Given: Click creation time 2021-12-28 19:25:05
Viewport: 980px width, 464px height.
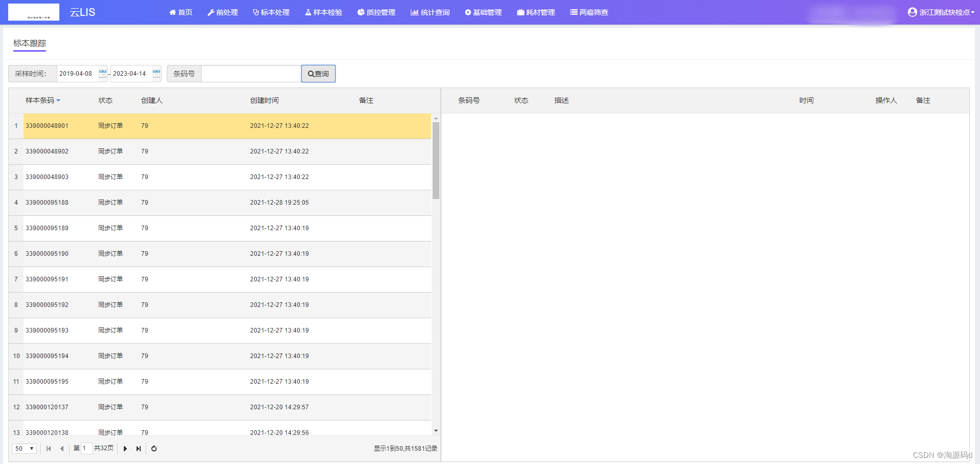Looking at the screenshot, I should pyautogui.click(x=279, y=203).
